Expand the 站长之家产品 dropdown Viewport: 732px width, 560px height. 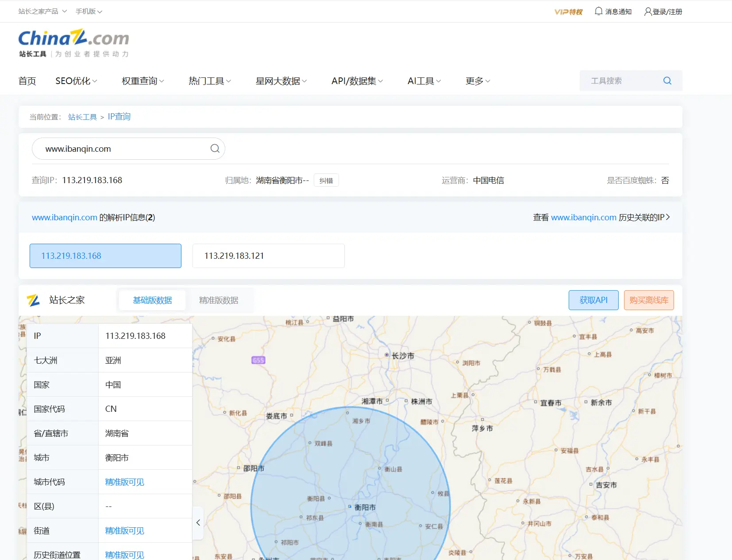42,12
